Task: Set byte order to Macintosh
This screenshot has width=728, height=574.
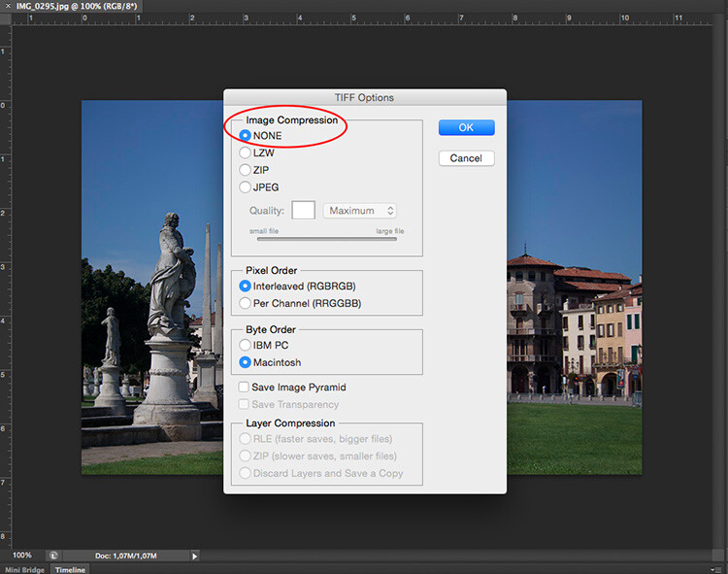Action: tap(245, 362)
